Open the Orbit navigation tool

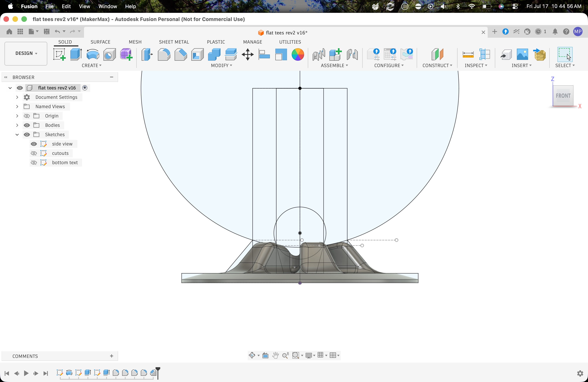[x=252, y=355]
